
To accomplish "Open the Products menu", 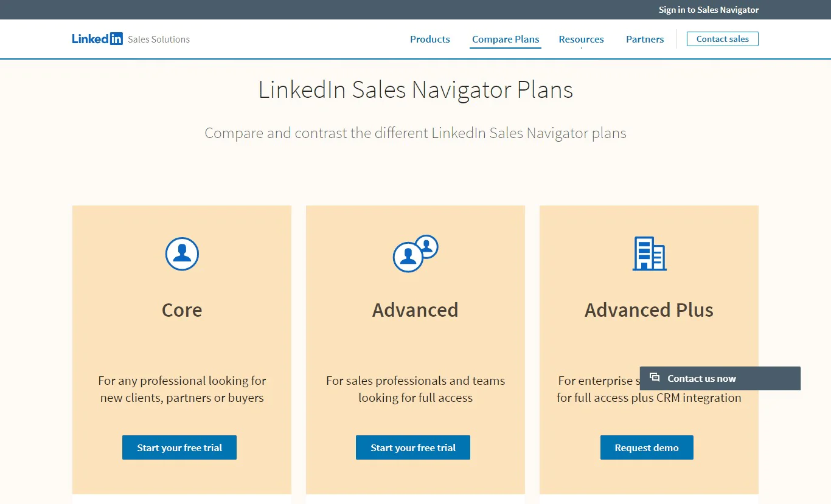I will click(429, 39).
